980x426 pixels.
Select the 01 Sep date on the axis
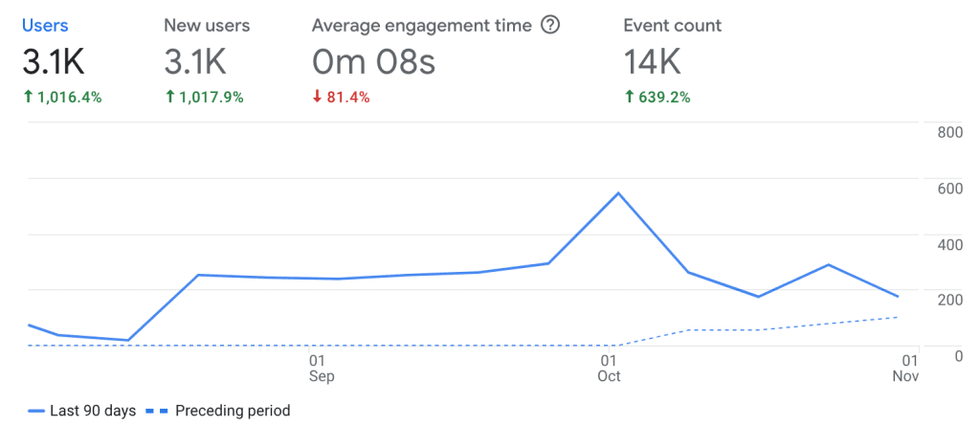coord(322,368)
